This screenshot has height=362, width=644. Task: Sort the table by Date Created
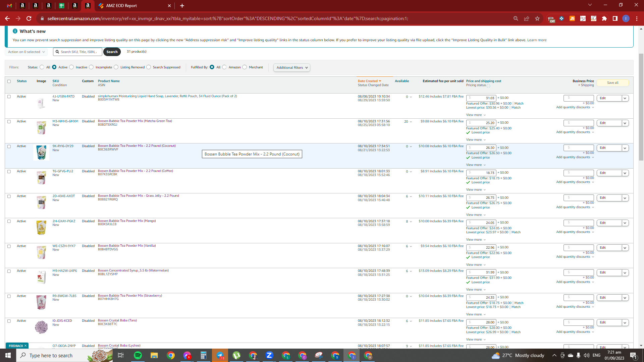click(x=369, y=81)
